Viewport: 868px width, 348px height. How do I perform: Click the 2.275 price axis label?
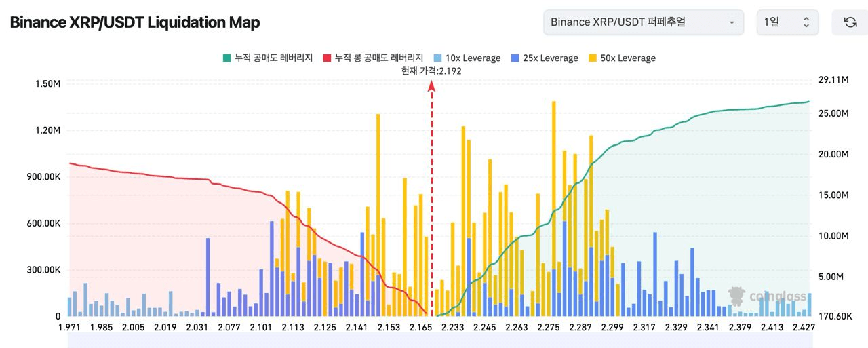pyautogui.click(x=549, y=328)
